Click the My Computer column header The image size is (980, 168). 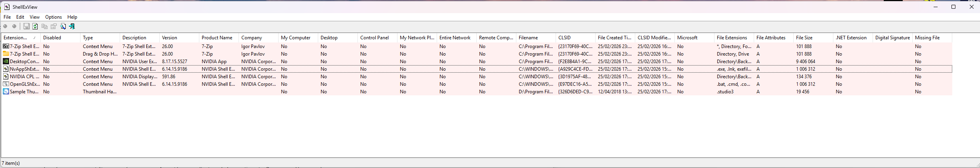[298, 38]
